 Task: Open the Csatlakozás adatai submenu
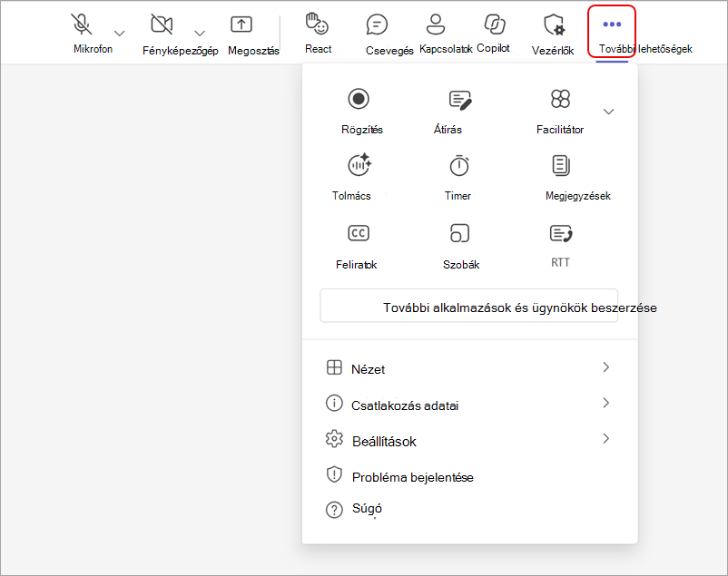pos(469,405)
